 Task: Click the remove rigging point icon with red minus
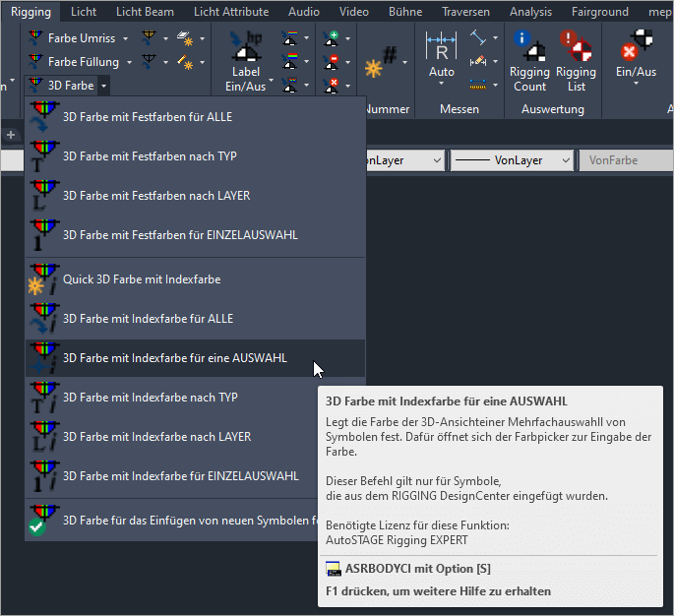coord(332,62)
